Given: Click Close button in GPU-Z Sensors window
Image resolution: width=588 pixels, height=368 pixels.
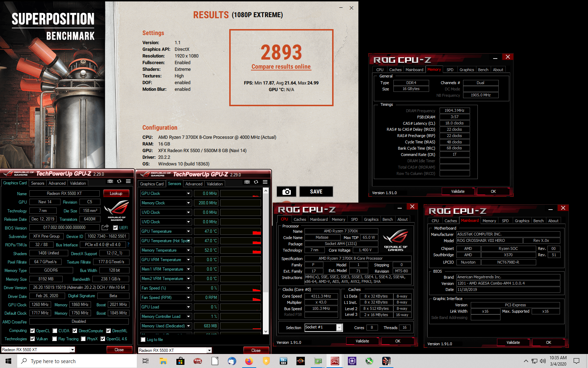Looking at the screenshot, I should point(256,350).
